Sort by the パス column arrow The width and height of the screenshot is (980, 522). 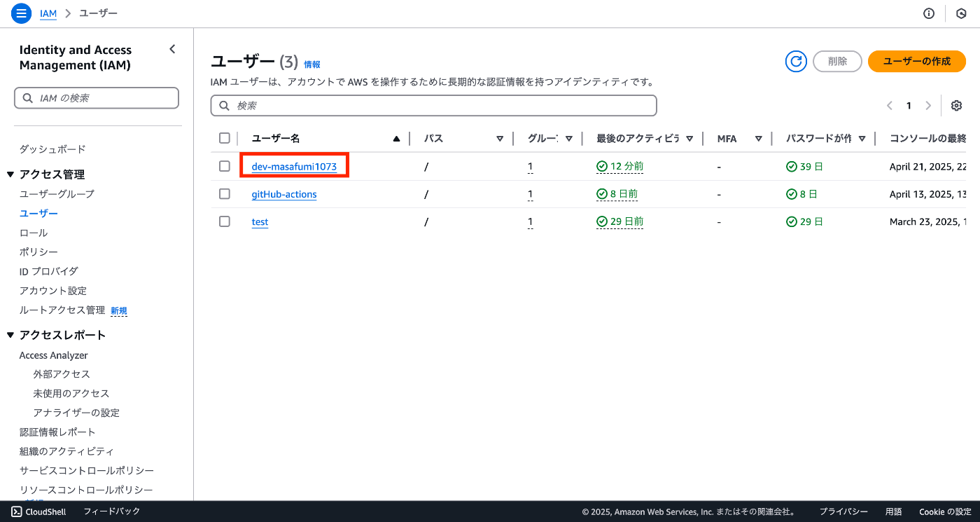coord(500,139)
